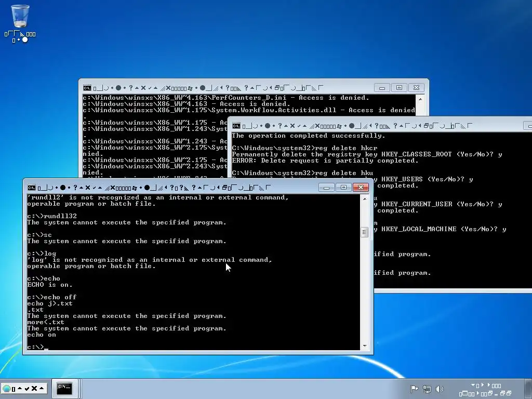
Task: Click the line "c:\>echo off"
Action: (52, 297)
